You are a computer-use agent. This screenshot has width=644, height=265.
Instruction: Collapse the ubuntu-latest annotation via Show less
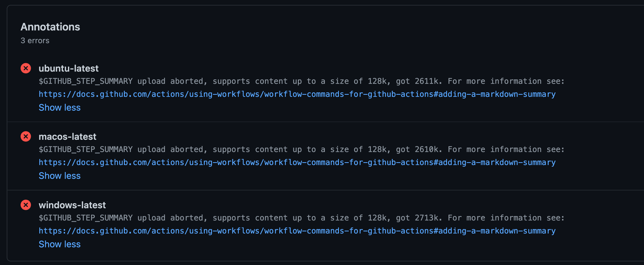tap(59, 107)
